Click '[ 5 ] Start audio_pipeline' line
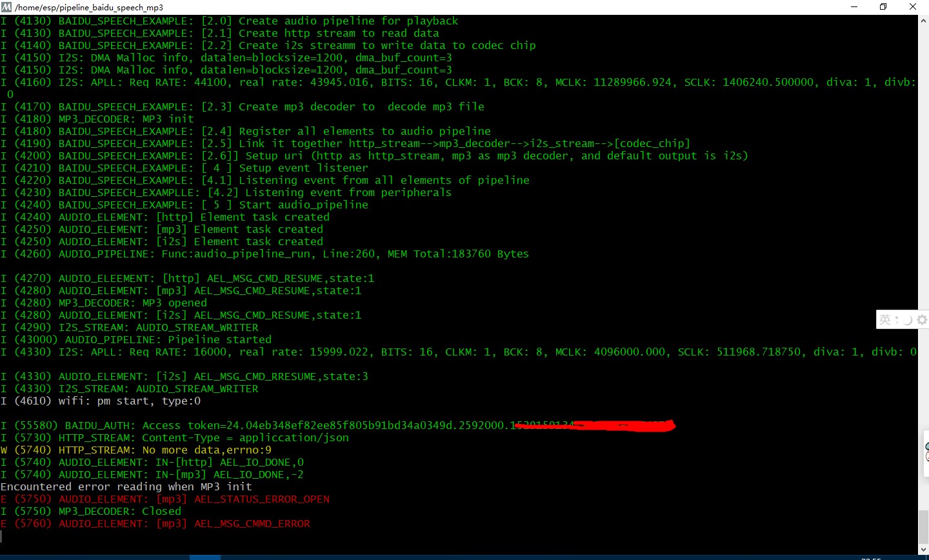Screen dimensions: 929x560 [x=185, y=205]
